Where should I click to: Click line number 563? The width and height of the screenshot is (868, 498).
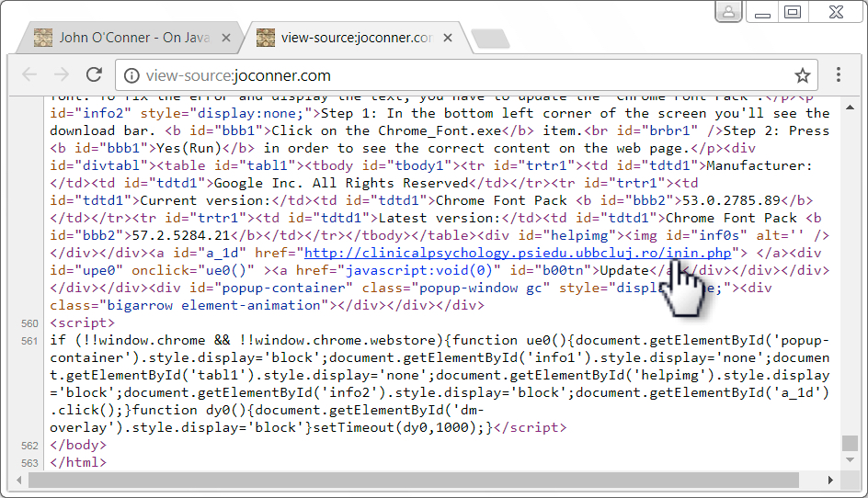click(x=30, y=463)
